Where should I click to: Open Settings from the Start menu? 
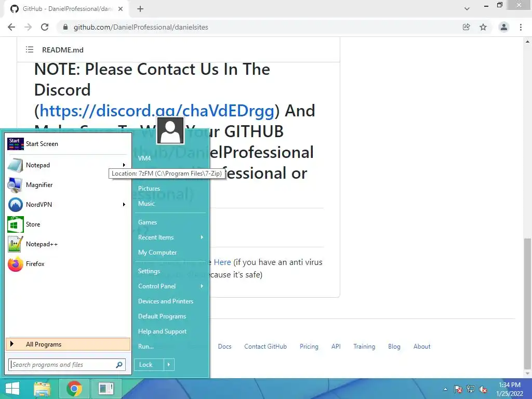[149, 271]
